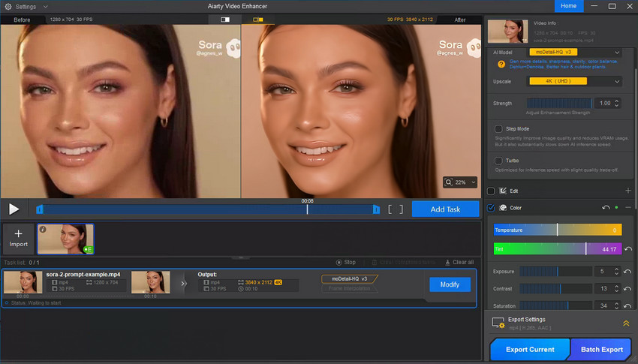Viewport: 638px width, 364px height.
Task: Click the Before label tab
Action: [x=22, y=20]
